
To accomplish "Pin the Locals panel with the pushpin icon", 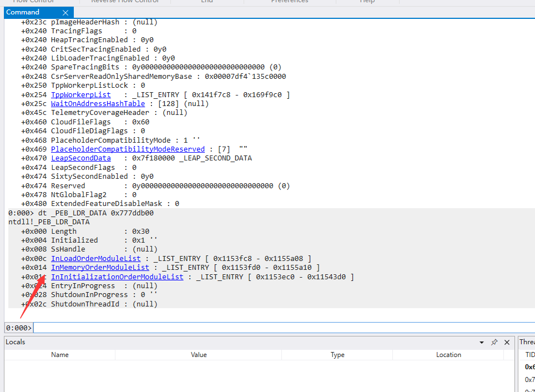I will (x=494, y=342).
